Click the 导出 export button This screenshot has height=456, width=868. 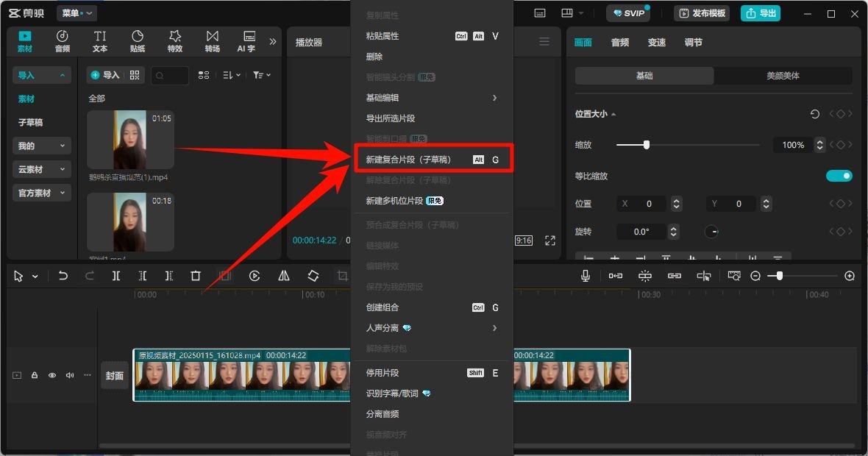pos(761,13)
